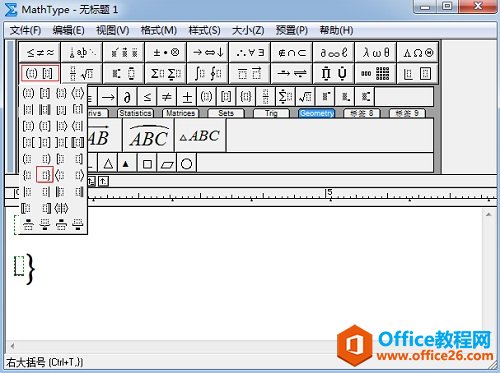The width and height of the screenshot is (500, 373).
Task: Select the left parenthesis only template
Action: tap(28, 159)
